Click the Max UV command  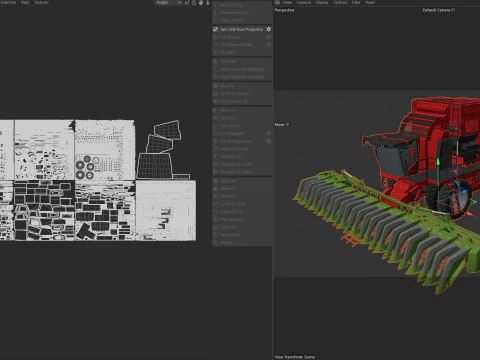pos(242,86)
